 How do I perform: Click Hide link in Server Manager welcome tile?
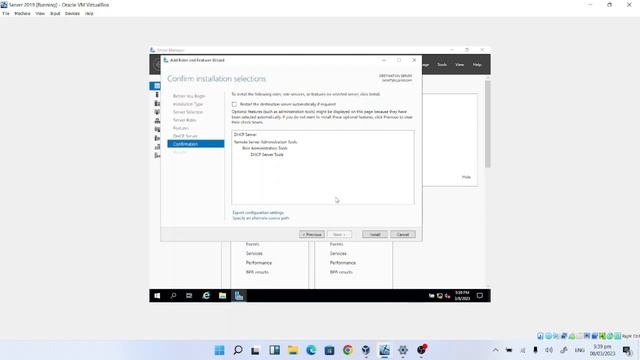(466, 177)
